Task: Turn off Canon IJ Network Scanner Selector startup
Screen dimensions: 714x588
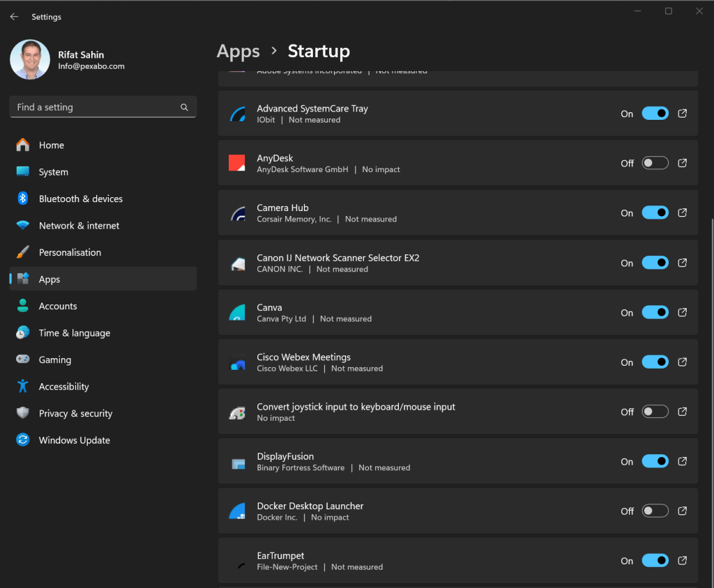Action: point(655,263)
